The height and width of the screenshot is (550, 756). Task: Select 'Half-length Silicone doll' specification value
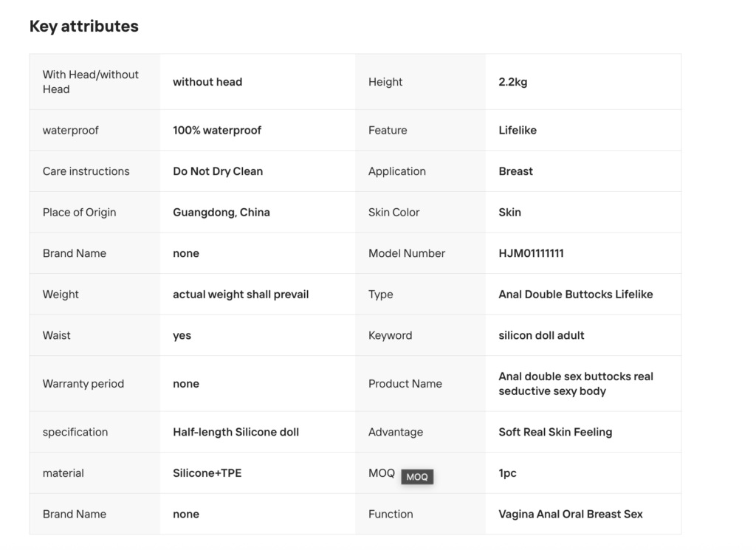point(236,432)
